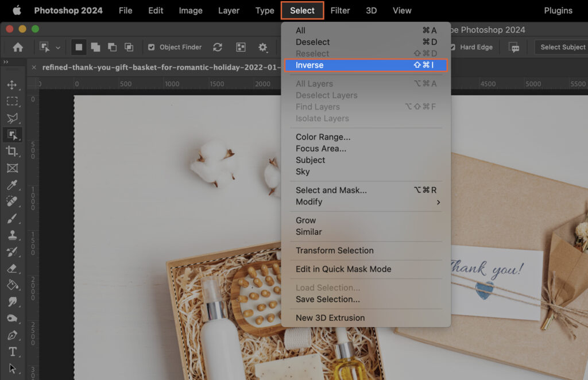Select the Clone Stamp tool
This screenshot has width=588, height=380.
click(13, 235)
